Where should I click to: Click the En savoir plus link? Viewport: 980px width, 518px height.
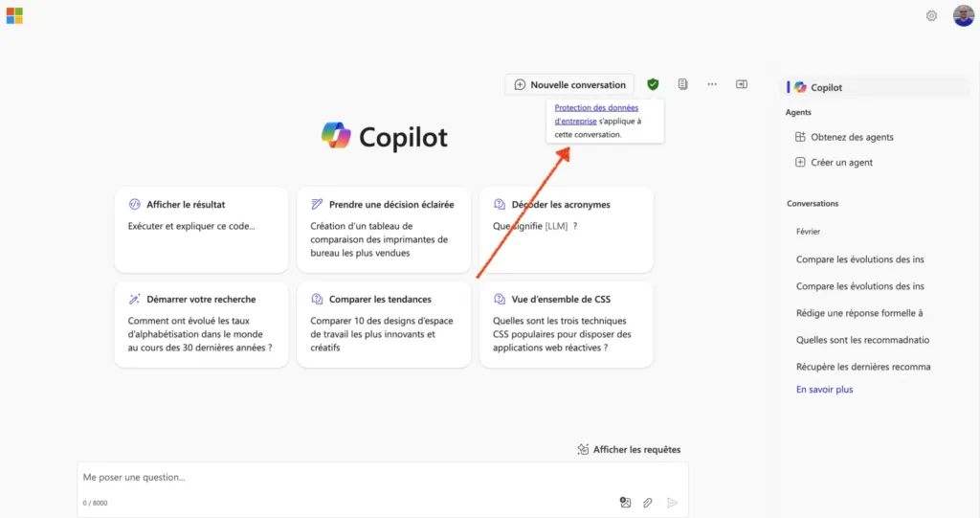tap(824, 389)
